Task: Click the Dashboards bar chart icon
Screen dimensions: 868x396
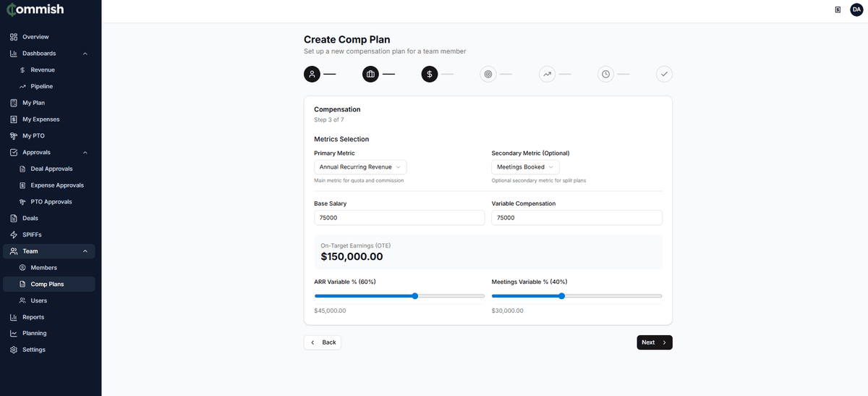Action: (x=14, y=54)
